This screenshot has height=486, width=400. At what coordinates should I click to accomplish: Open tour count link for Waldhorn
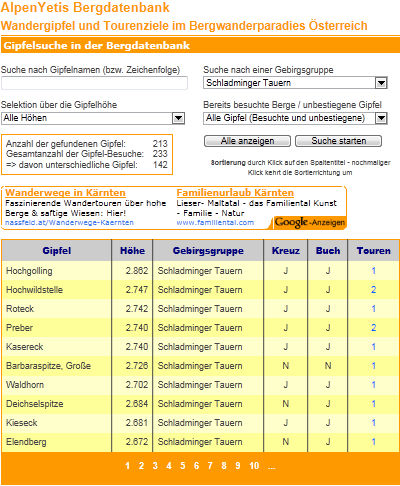(374, 385)
